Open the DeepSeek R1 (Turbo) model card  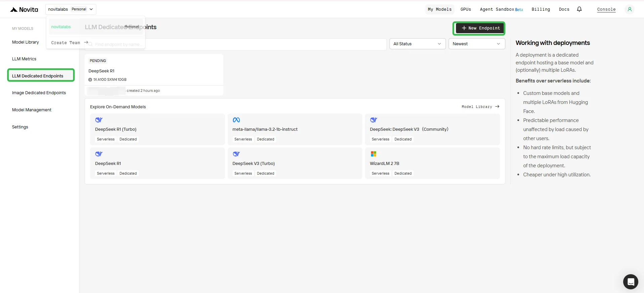click(157, 129)
